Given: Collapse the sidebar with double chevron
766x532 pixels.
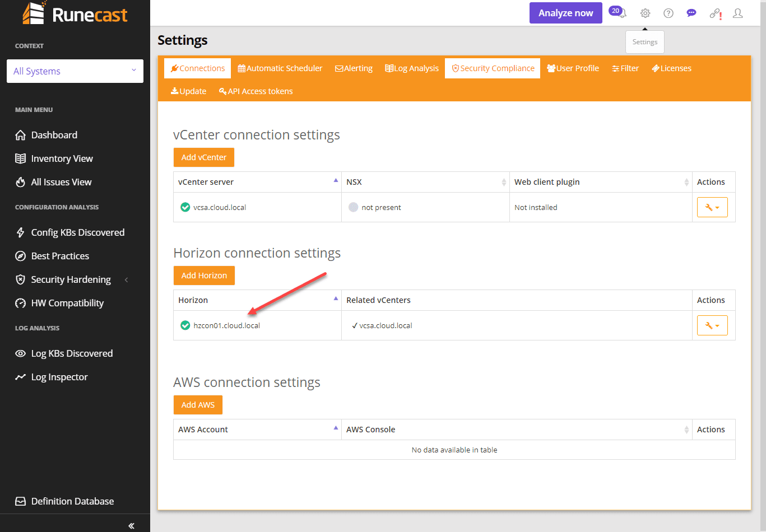Looking at the screenshot, I should [131, 525].
